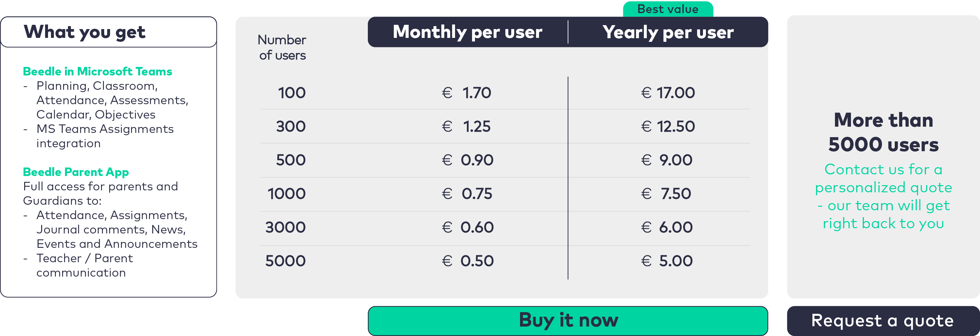Choose the € 12.50 yearly price
980x336 pixels.
(668, 126)
